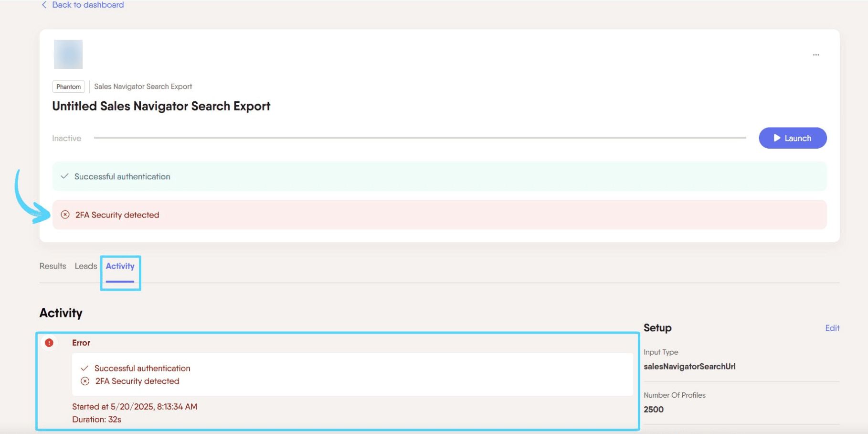
Task: Select the Activity tab
Action: (120, 266)
